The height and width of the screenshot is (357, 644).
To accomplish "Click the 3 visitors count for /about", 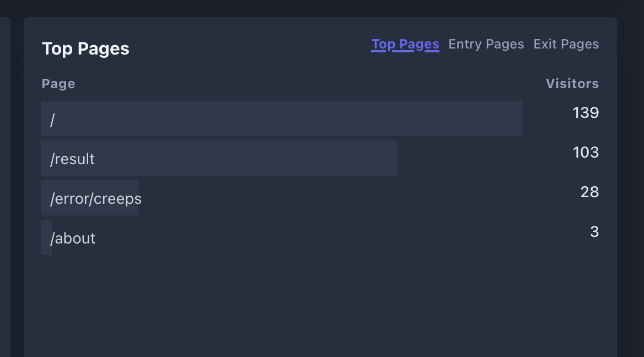I will pyautogui.click(x=594, y=231).
